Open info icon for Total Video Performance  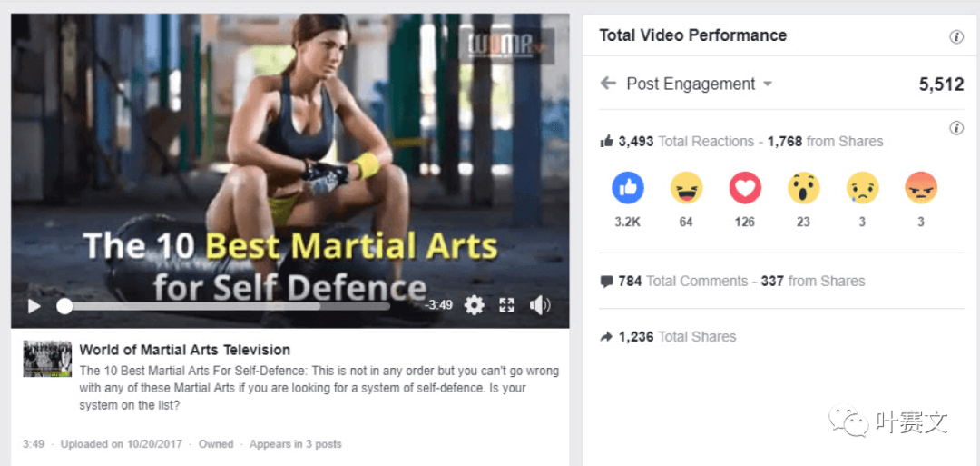pyautogui.click(x=956, y=36)
